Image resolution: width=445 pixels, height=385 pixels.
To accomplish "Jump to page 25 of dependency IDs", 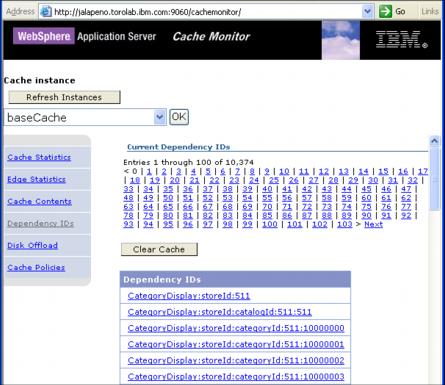I will pos(274,180).
